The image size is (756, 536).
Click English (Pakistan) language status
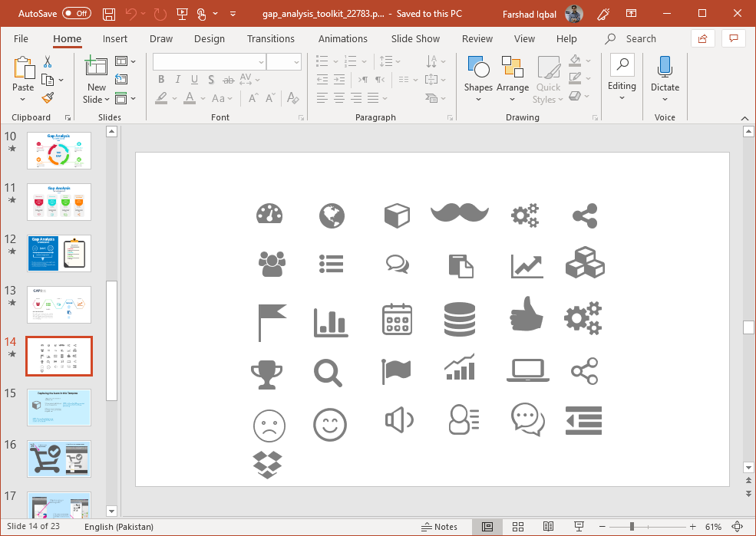click(119, 527)
